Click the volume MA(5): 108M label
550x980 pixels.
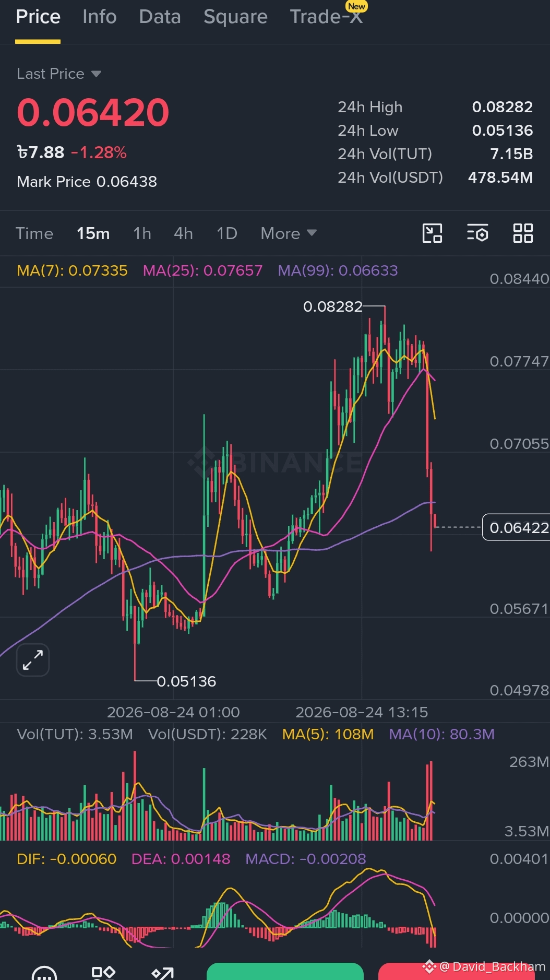(328, 734)
